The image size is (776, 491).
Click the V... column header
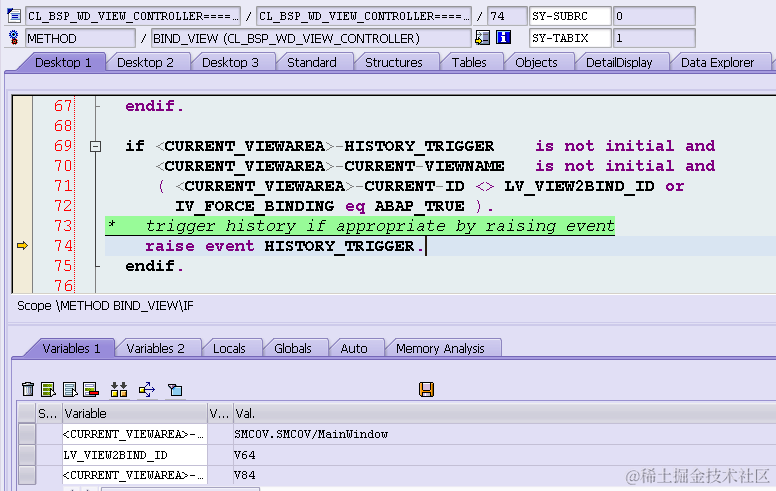220,413
